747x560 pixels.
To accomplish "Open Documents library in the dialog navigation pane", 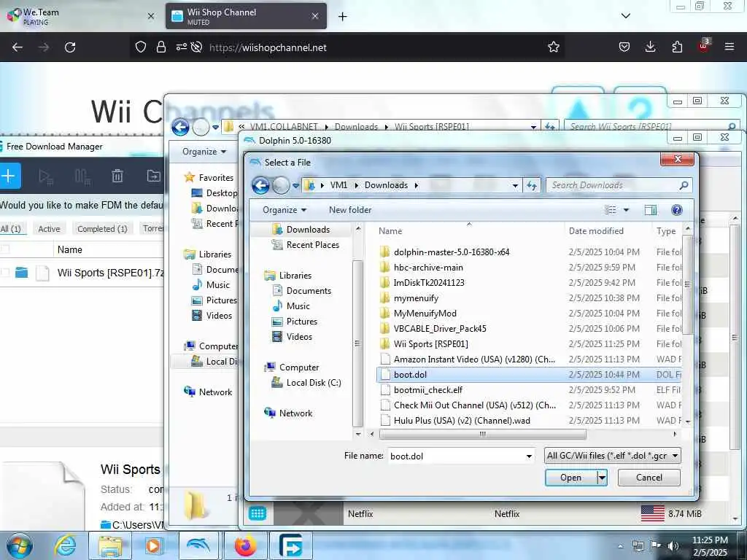I will 309,290.
